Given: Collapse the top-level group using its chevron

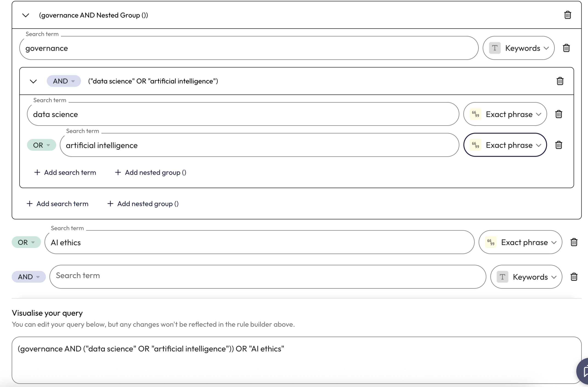Looking at the screenshot, I should point(25,15).
